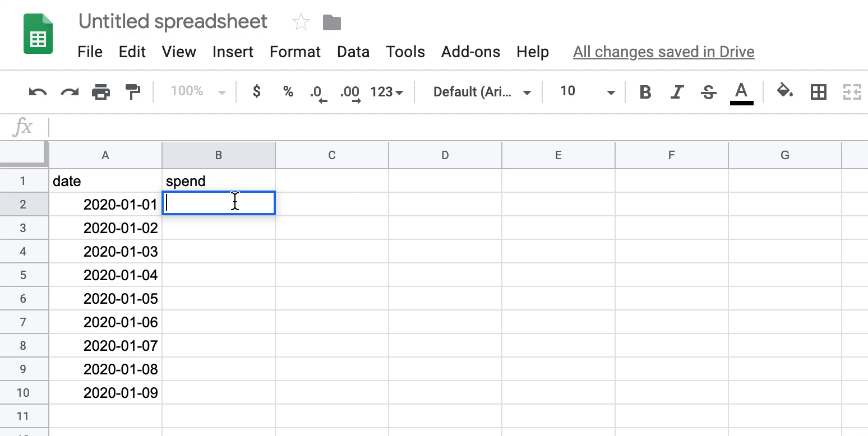Viewport: 868px width, 436px height.
Task: Format as currency with dollar sign
Action: point(257,92)
